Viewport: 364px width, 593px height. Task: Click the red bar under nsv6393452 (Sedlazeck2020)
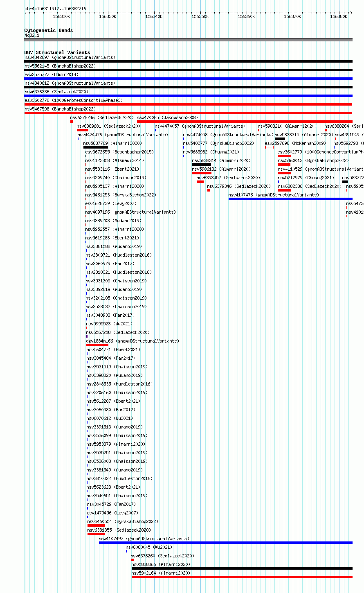pyautogui.click(x=200, y=182)
